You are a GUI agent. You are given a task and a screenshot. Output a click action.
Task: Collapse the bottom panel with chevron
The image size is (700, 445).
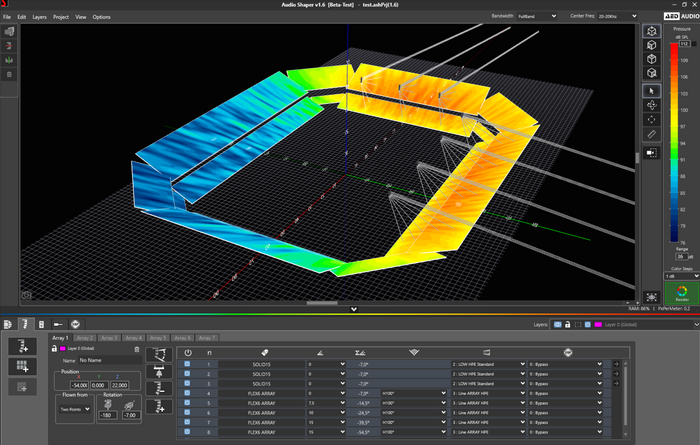[354, 309]
